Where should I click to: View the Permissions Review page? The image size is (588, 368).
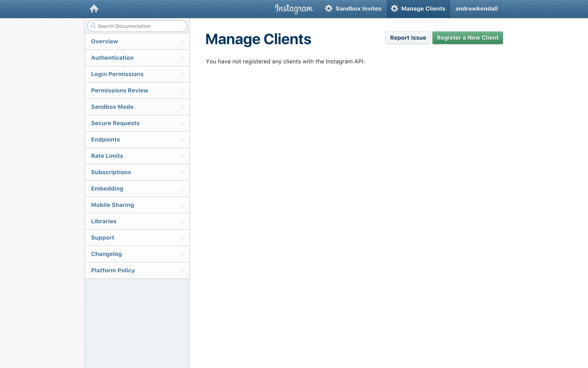(137, 91)
